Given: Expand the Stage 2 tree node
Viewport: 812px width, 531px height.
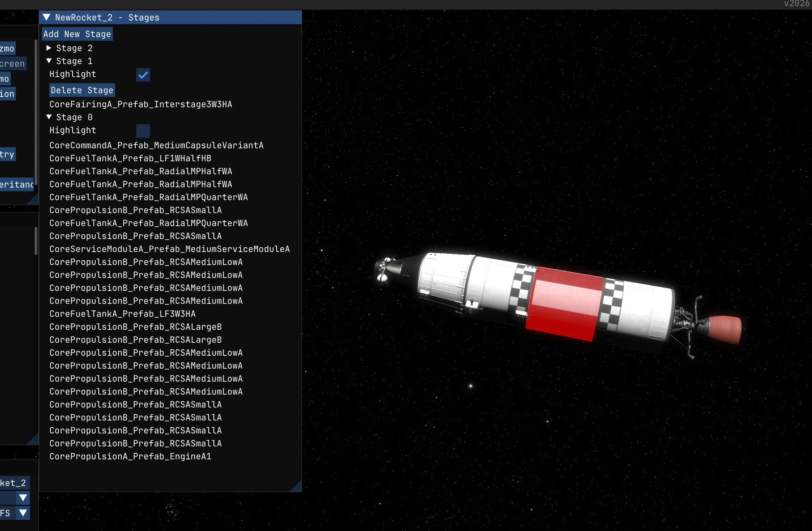Looking at the screenshot, I should coord(49,48).
